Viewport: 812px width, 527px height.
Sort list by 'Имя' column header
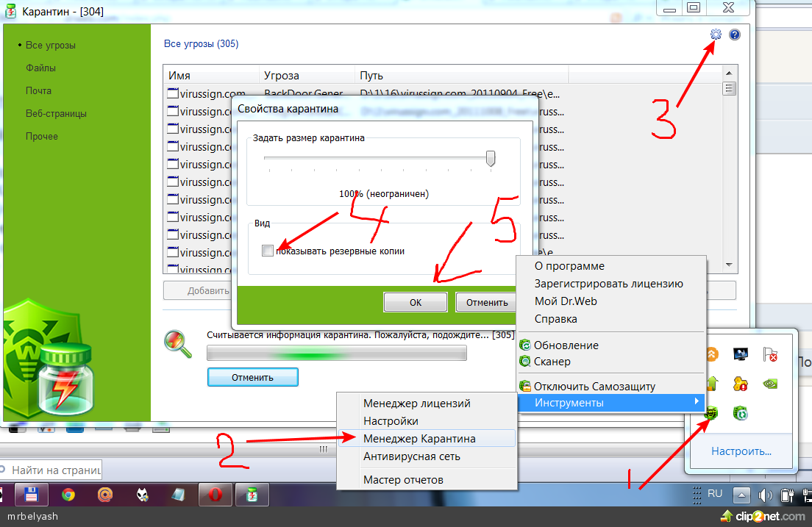coord(211,75)
